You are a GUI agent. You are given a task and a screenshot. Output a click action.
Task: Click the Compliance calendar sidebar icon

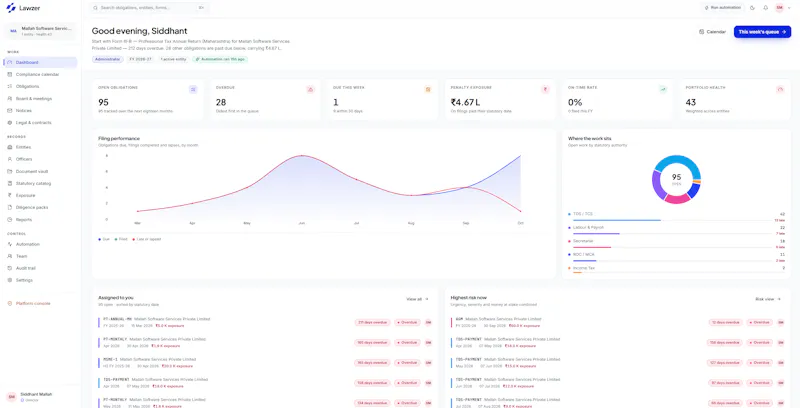[10, 74]
